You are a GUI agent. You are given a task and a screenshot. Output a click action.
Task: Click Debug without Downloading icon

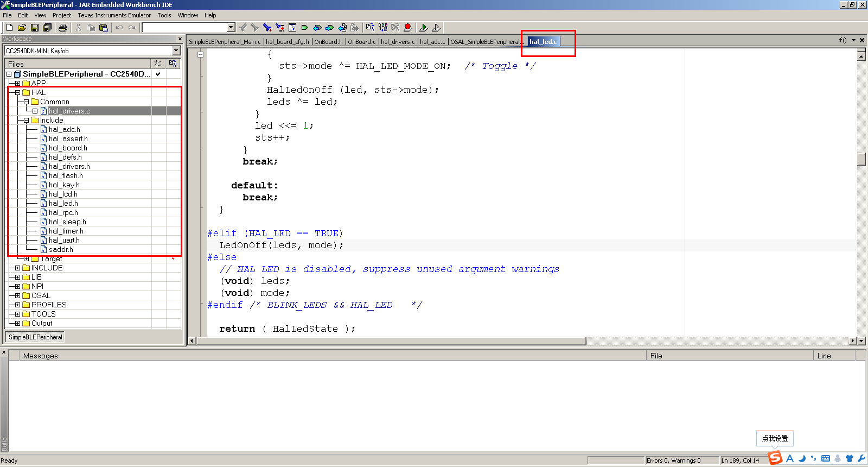click(x=436, y=28)
